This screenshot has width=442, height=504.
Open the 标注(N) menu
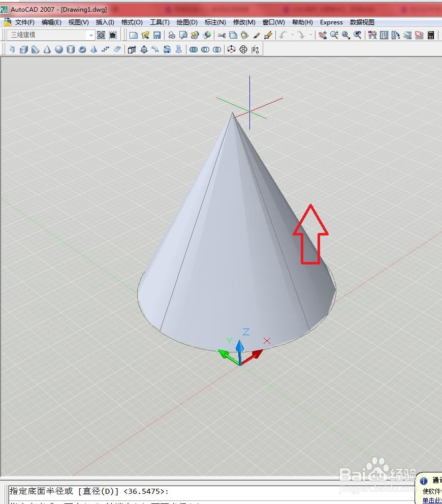215,22
